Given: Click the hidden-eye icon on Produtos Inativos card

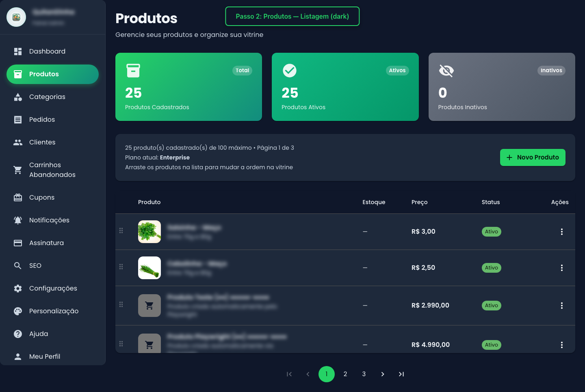Looking at the screenshot, I should pyautogui.click(x=446, y=70).
